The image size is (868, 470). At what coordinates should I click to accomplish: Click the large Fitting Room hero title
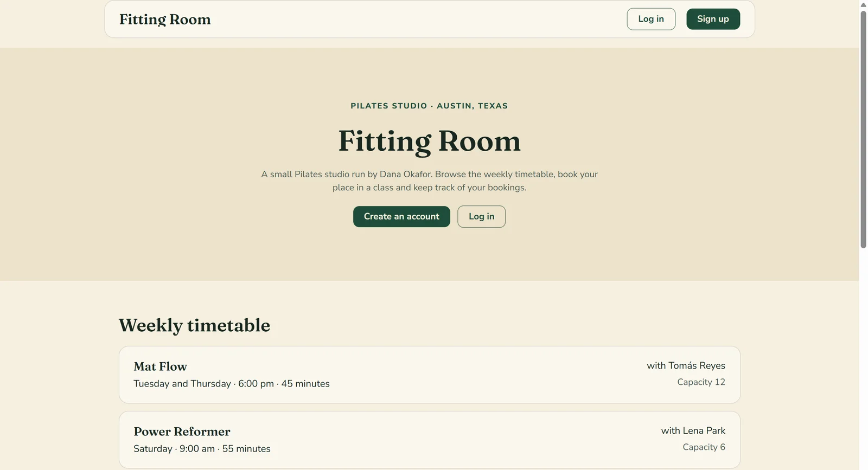[429, 141]
